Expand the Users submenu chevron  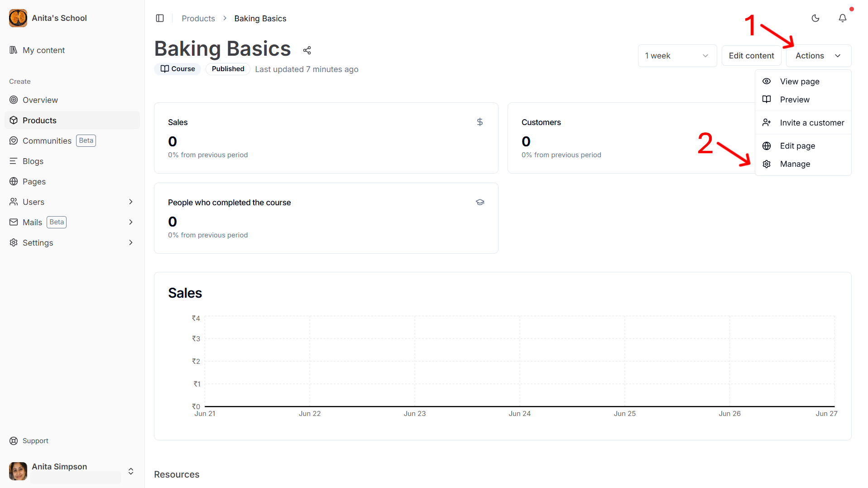[131, 202]
